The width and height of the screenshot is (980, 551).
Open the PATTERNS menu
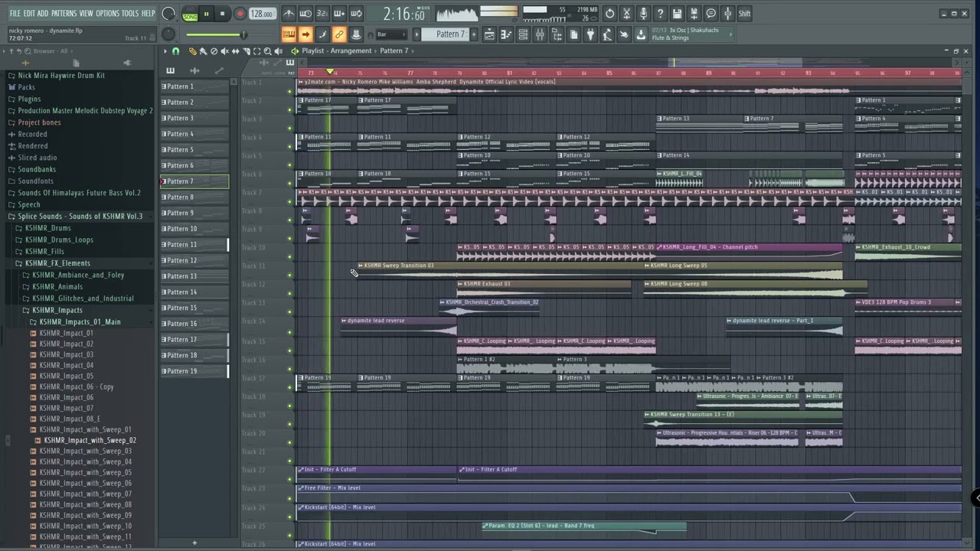(x=64, y=13)
